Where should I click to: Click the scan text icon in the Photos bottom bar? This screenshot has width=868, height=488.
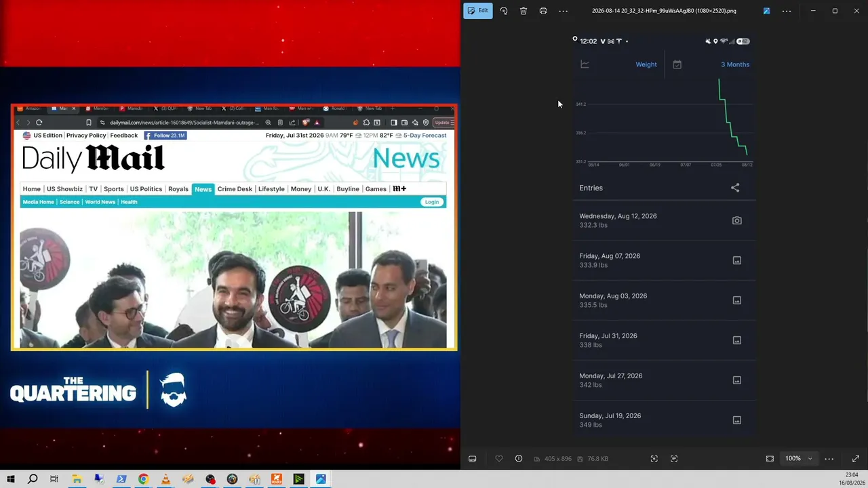674,459
